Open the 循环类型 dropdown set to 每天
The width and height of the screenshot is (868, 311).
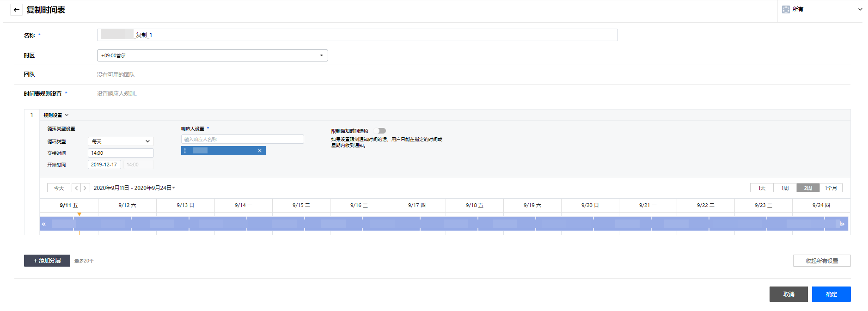[x=121, y=141]
